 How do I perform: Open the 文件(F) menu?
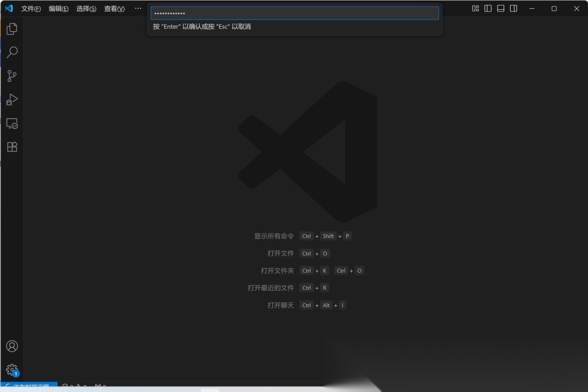[30, 9]
